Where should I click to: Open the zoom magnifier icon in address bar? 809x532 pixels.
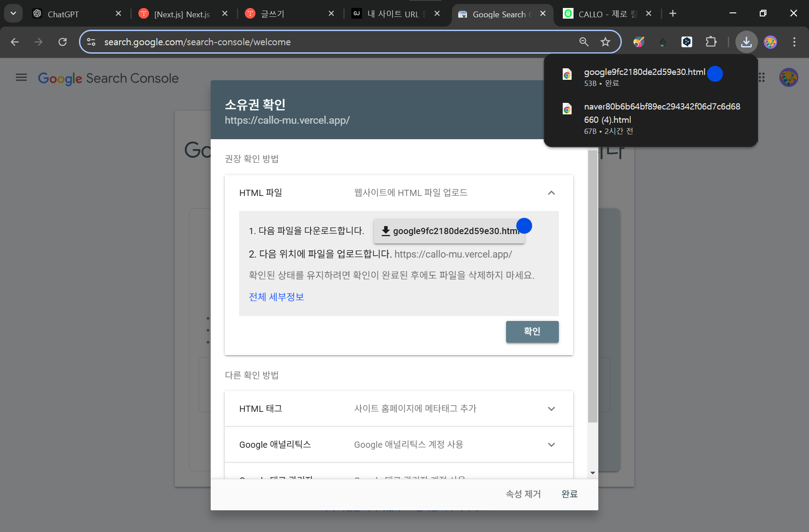[x=584, y=42]
